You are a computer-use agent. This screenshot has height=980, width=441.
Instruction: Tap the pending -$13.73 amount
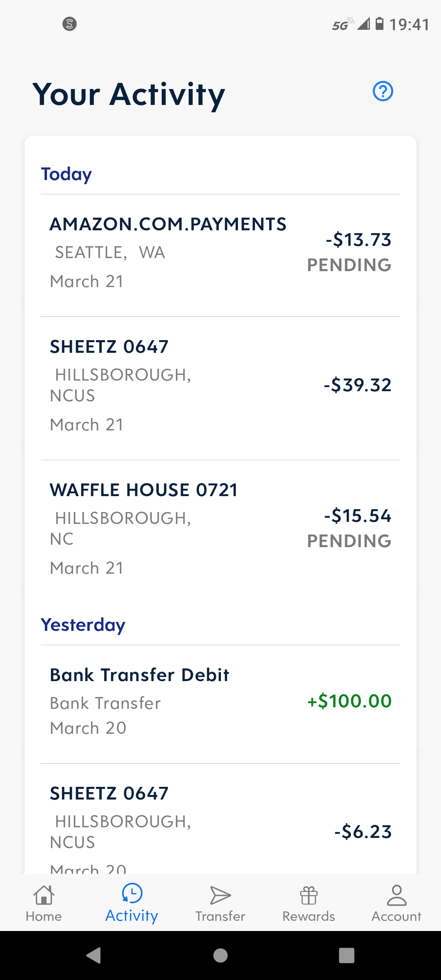point(358,240)
